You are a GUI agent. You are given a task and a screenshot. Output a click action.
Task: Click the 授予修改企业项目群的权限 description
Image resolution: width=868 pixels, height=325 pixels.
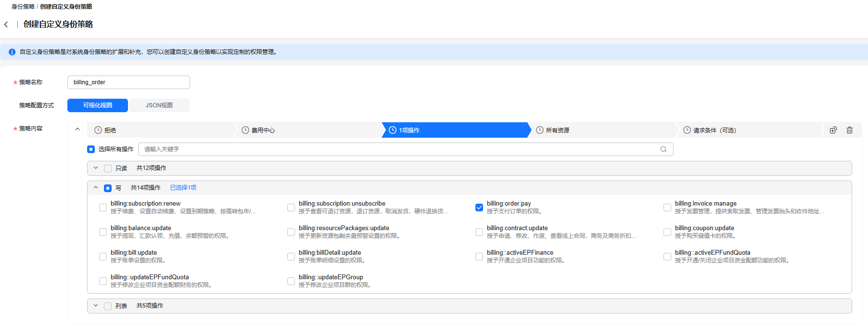click(336, 285)
